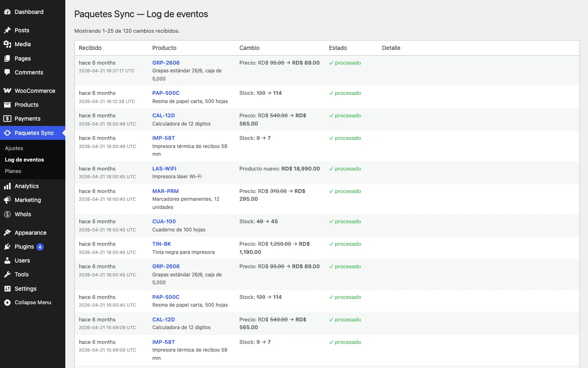Viewport: 588px width, 368px height.
Task: Click the Recibido column header
Action: (90, 48)
